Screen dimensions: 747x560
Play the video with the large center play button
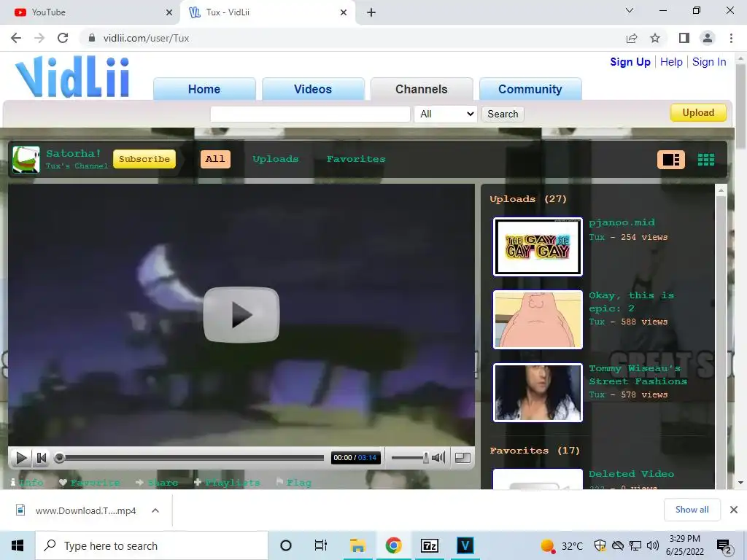pyautogui.click(x=241, y=314)
